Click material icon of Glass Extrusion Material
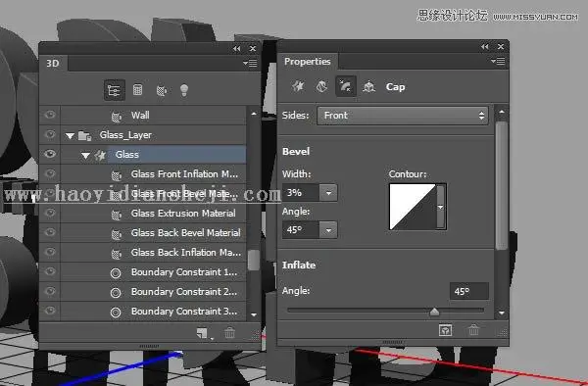This screenshot has height=386, width=588. [x=117, y=215]
